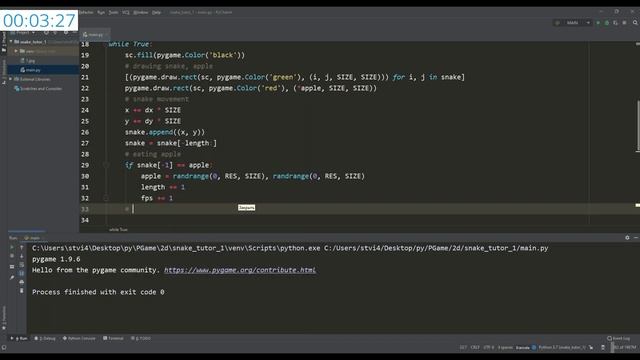
Task: Clear the console with the trash icon
Action: [x=22, y=291]
